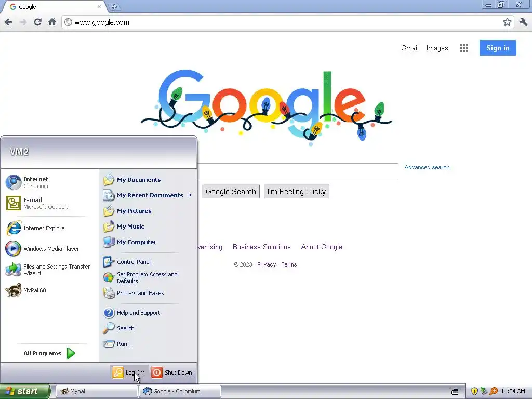Viewport: 532px width, 399px height.
Task: Open the Advanced search link
Action: click(x=427, y=167)
